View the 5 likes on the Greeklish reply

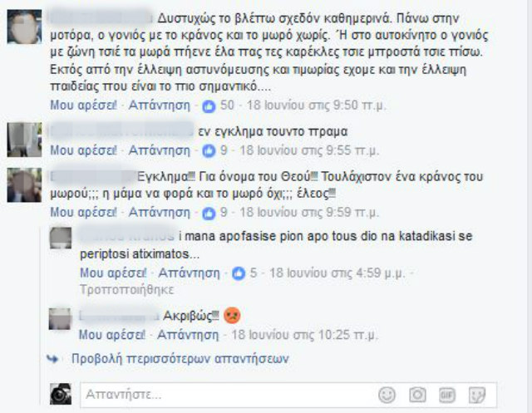pos(239,273)
